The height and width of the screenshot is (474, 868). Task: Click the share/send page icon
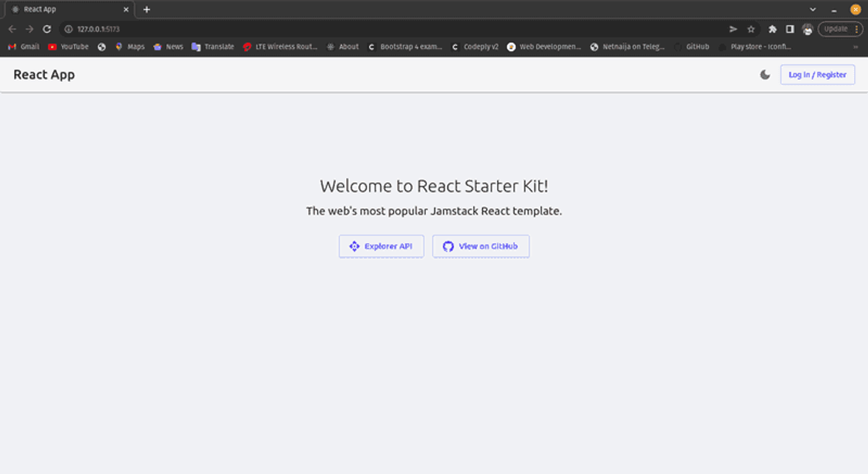pyautogui.click(x=733, y=29)
